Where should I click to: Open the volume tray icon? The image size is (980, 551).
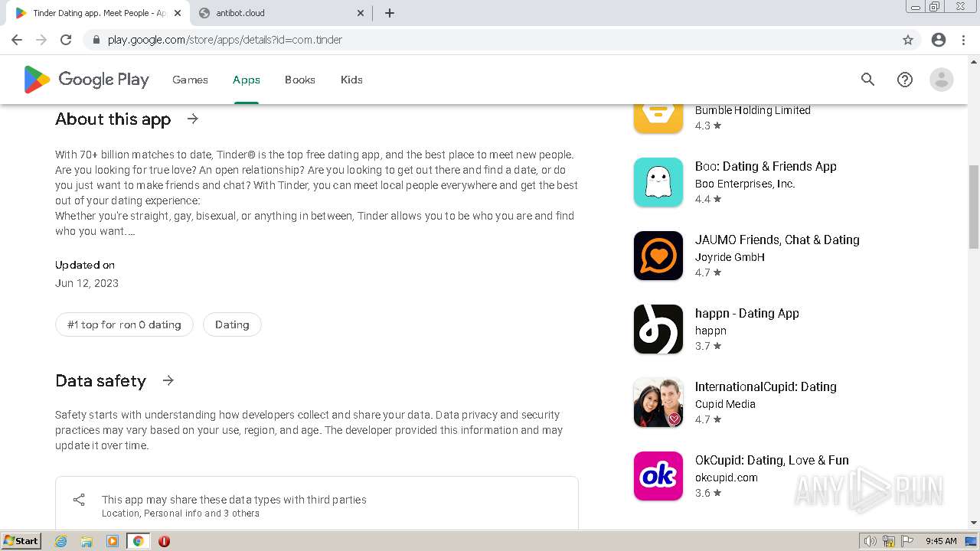tap(870, 541)
